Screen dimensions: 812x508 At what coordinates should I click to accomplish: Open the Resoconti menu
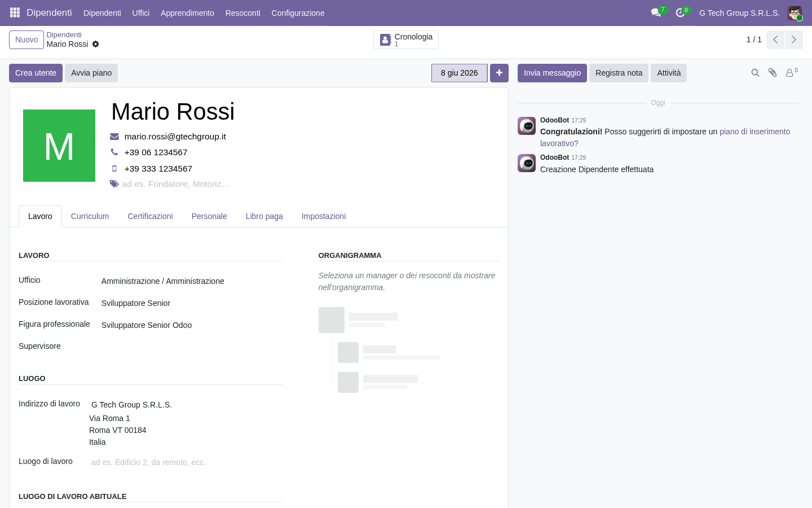tap(243, 13)
